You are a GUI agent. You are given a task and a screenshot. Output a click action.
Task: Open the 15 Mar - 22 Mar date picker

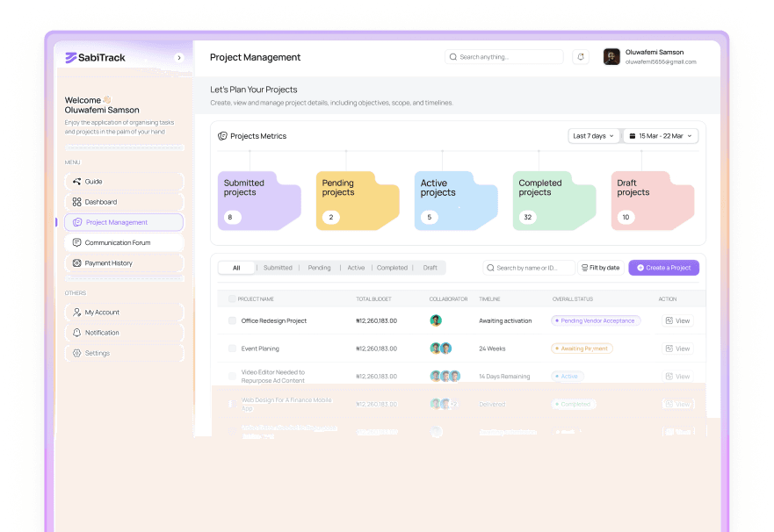[x=660, y=136]
